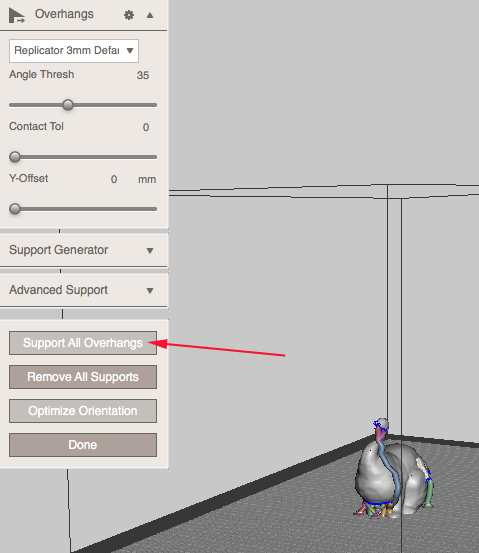Viewport: 479px width, 553px height.
Task: Open the Overhangs gear settings
Action: tap(129, 15)
